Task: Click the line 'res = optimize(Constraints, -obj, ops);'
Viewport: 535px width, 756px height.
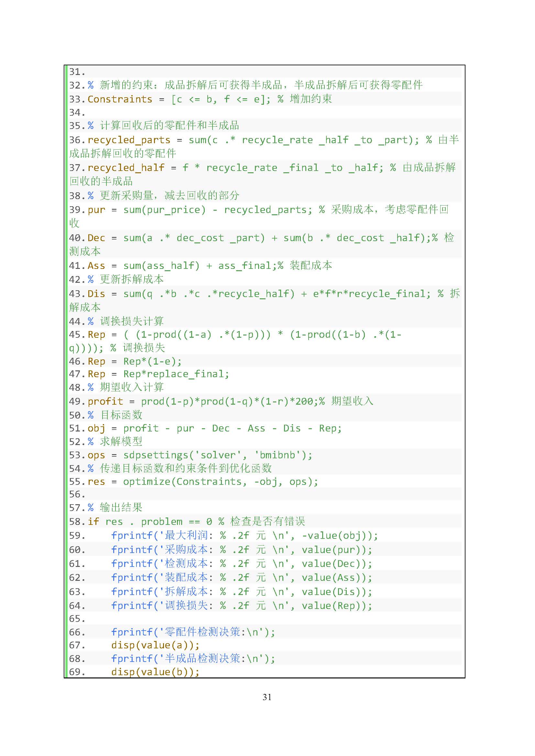Action: click(x=202, y=481)
